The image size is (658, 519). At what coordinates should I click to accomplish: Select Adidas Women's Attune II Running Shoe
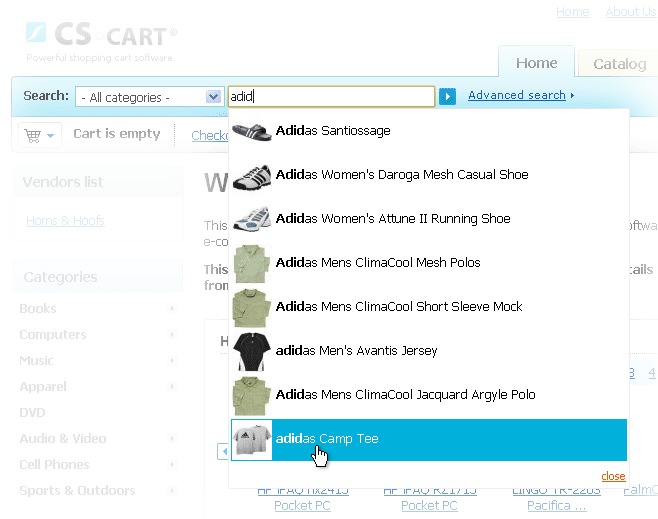[429, 219]
